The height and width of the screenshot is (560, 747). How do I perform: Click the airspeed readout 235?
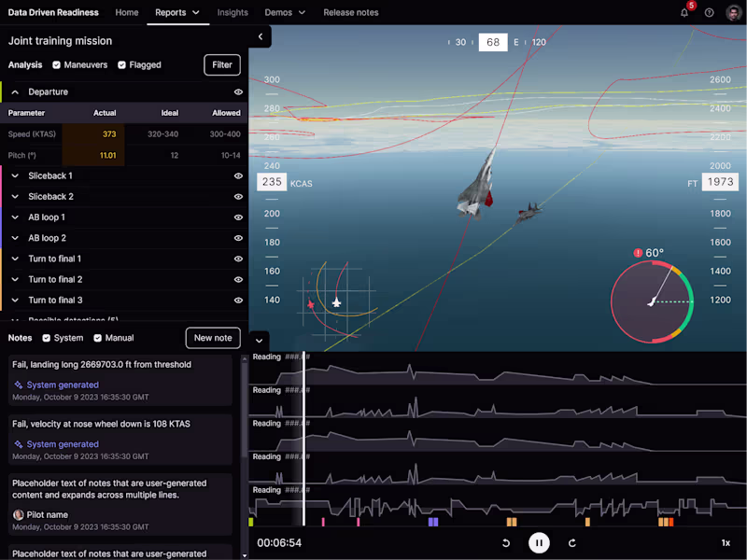pos(272,182)
